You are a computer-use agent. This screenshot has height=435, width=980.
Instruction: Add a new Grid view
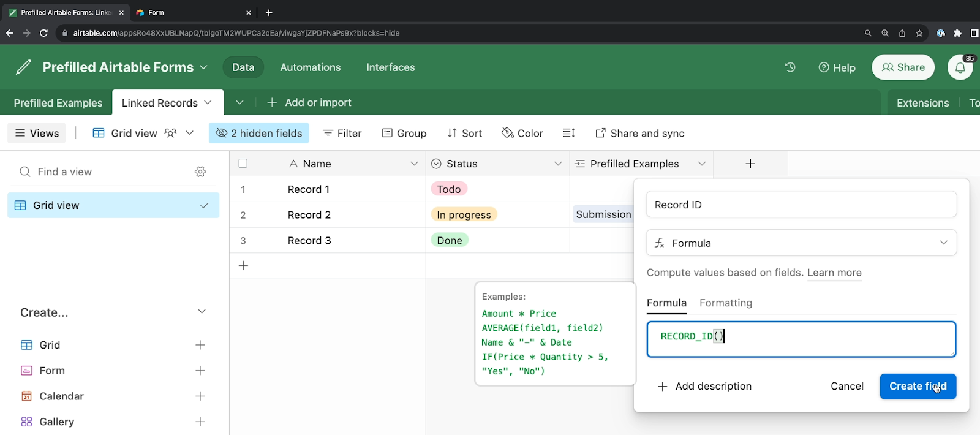click(200, 345)
